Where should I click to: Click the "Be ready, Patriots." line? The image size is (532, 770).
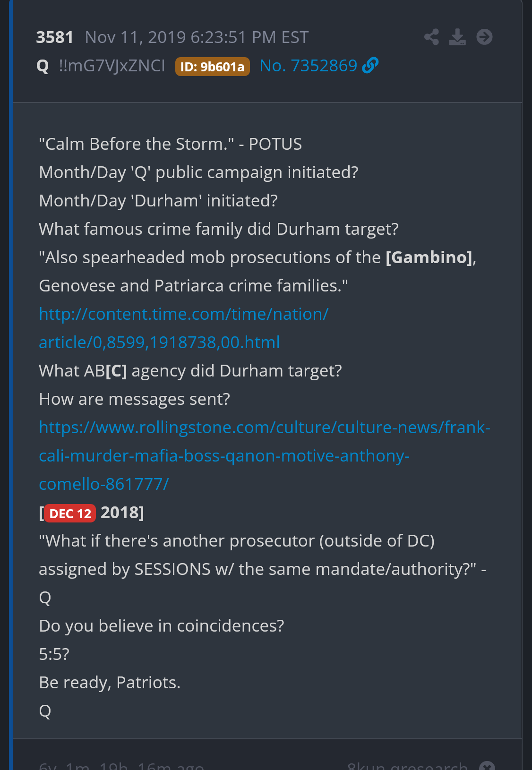coord(110,683)
